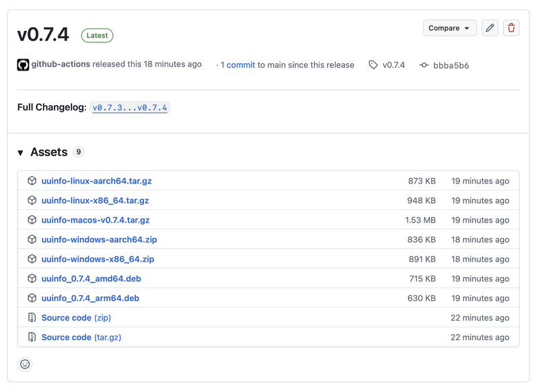This screenshot has height=392, width=538.
Task: Add a reaction with the smiley button
Action: tap(25, 364)
